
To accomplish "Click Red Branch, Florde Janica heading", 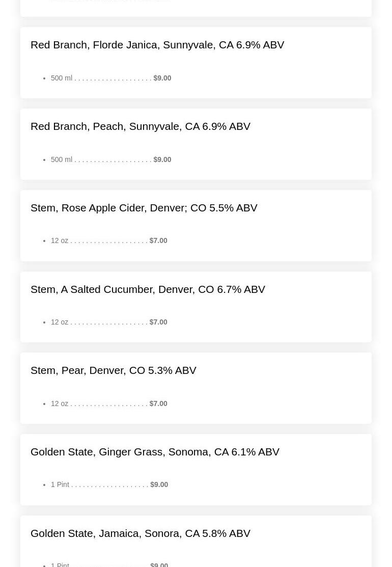I will click(x=157, y=45).
